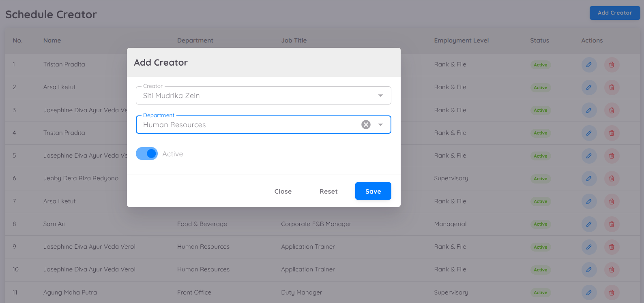Click the Employment Level column header
Screen dimensions: 644x303
(x=461, y=41)
